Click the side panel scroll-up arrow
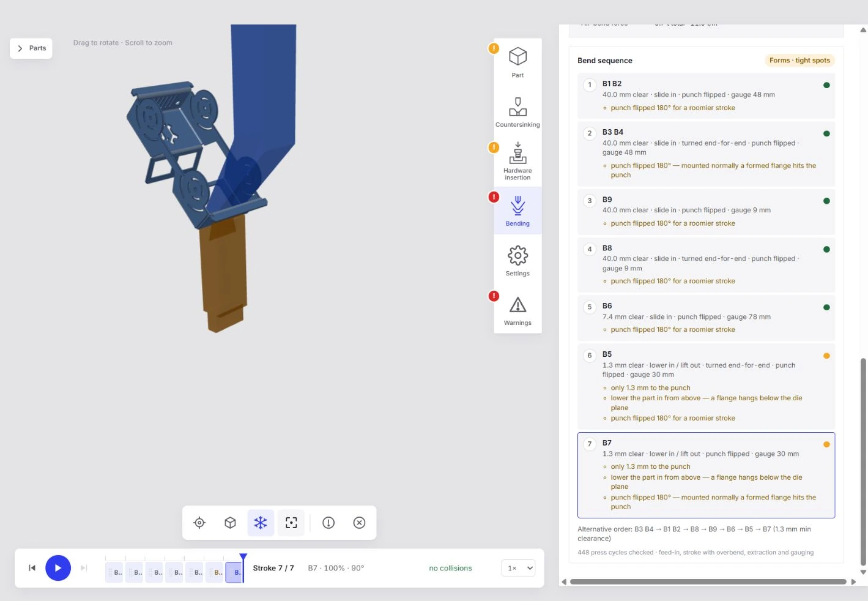 coord(863,29)
